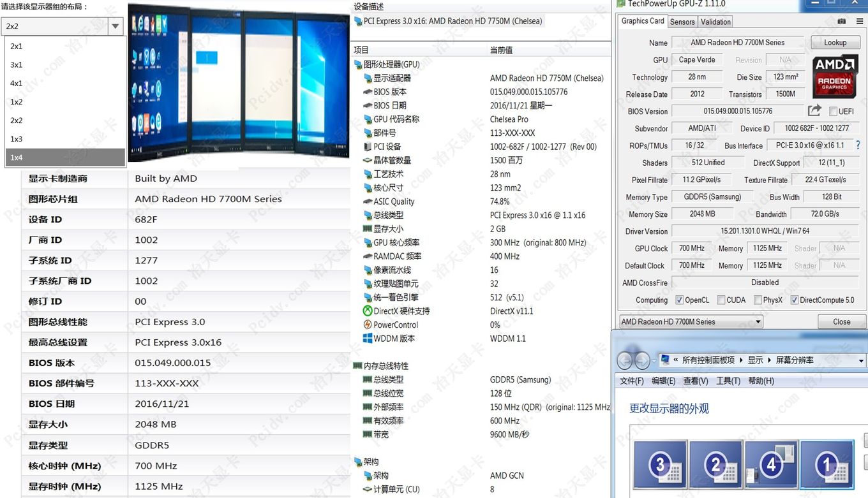Go forward in the Screen Resolution window
Image resolution: width=868 pixels, height=498 pixels.
coord(642,360)
